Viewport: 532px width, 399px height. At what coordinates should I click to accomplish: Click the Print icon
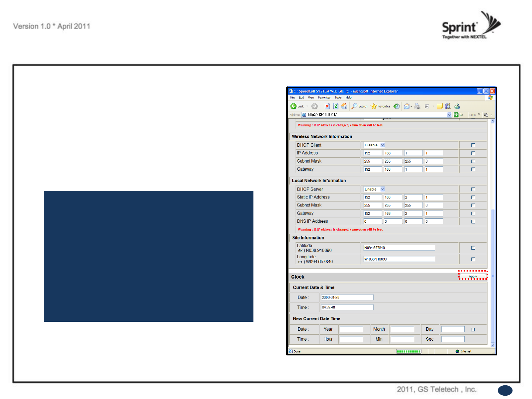pos(417,106)
